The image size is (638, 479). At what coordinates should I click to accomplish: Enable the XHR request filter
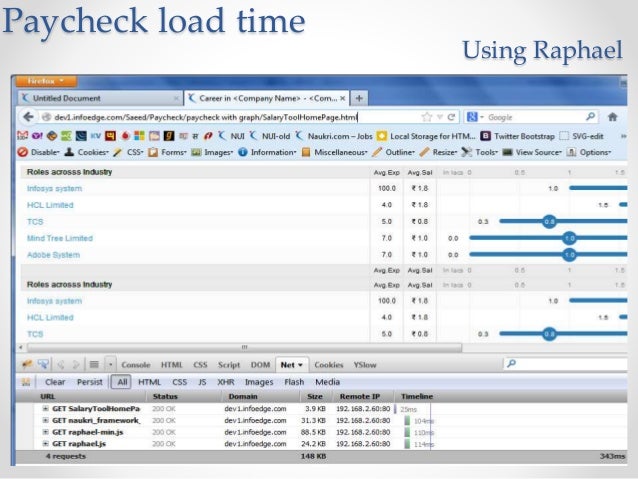(x=227, y=382)
